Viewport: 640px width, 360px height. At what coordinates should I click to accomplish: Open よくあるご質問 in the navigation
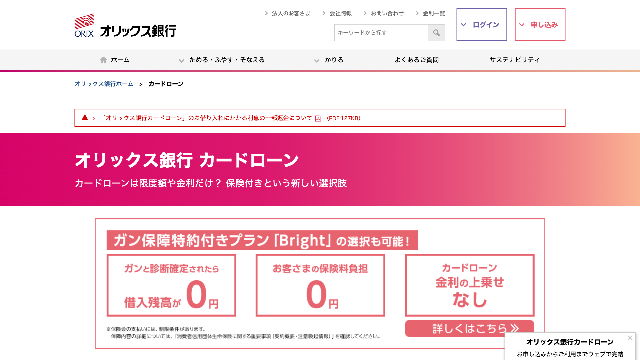click(x=416, y=60)
